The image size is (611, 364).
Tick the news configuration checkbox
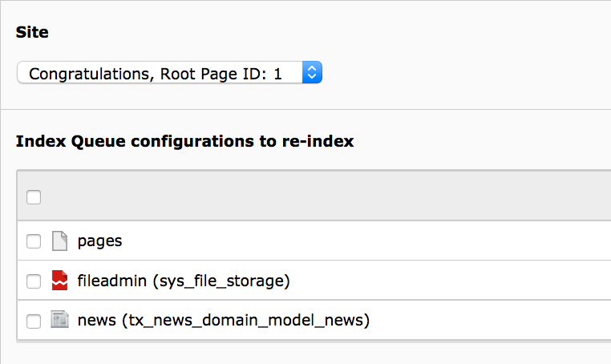(x=34, y=322)
